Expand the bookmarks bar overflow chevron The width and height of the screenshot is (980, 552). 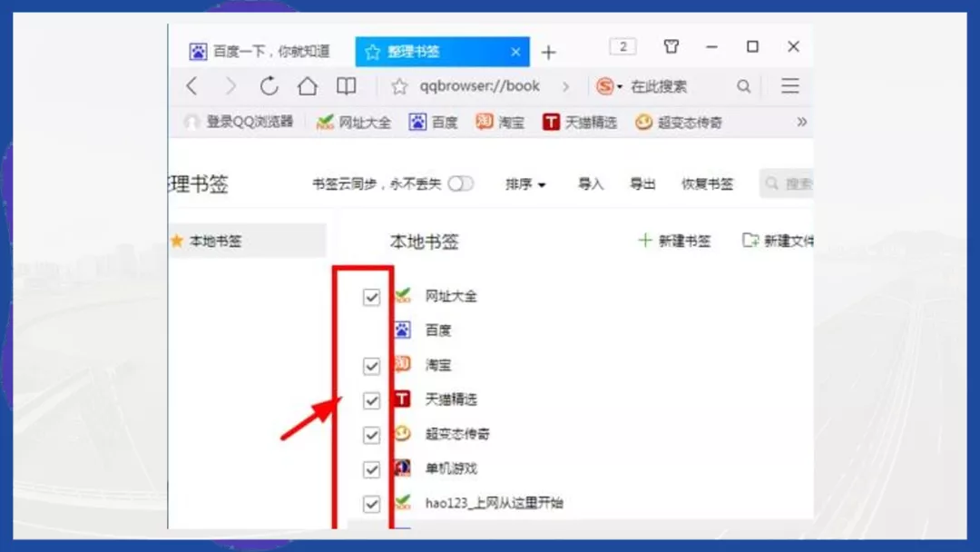click(x=800, y=122)
